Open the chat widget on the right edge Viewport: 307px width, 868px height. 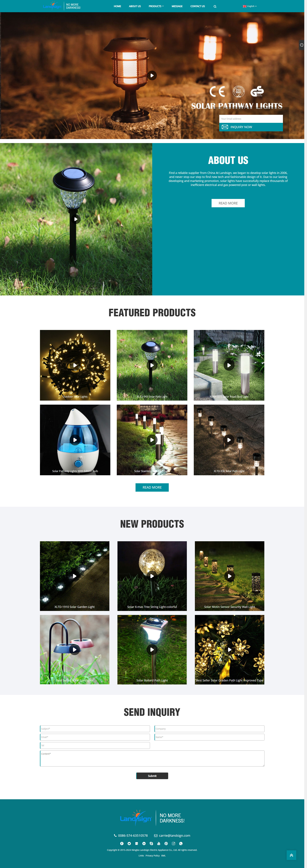point(302,45)
